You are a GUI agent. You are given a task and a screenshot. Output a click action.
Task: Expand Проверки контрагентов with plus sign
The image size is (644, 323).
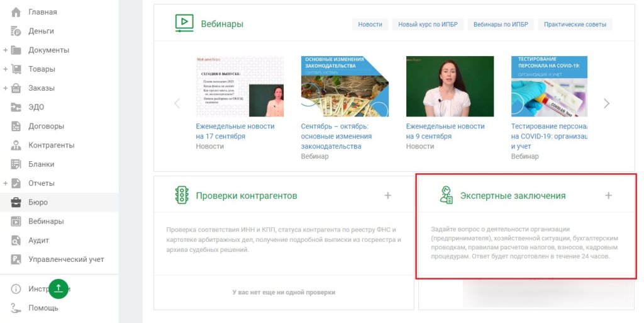coord(387,196)
